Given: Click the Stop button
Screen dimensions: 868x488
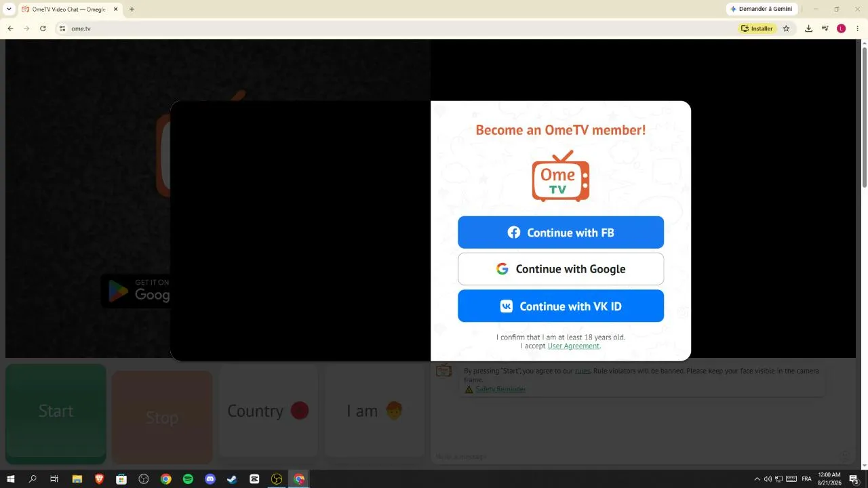Looking at the screenshot, I should 162,417.
